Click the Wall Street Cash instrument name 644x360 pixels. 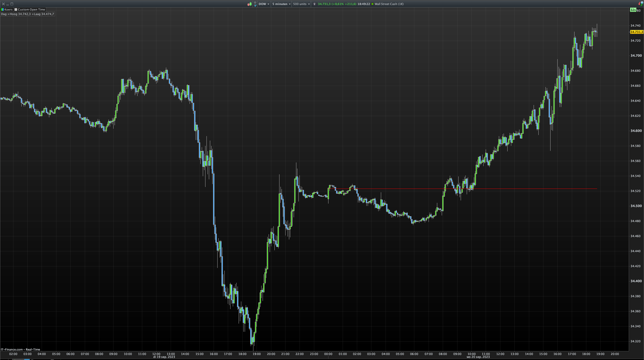pos(389,4)
